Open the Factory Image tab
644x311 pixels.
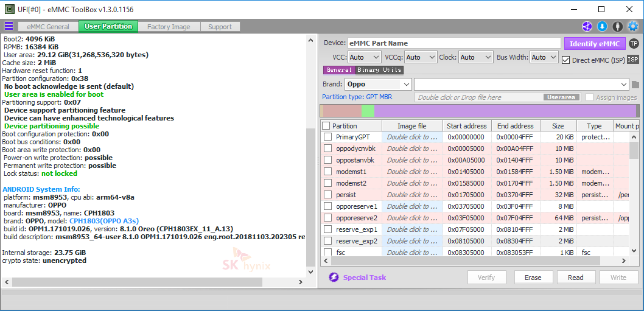pos(169,27)
